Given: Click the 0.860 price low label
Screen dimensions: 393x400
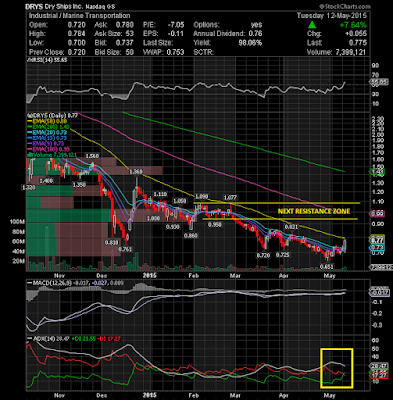Looking at the screenshot, I should (x=191, y=235).
